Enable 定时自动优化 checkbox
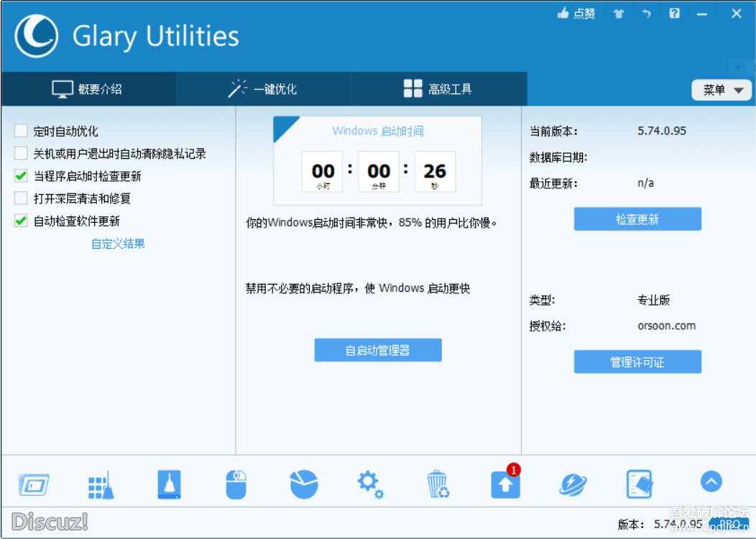 pyautogui.click(x=21, y=131)
